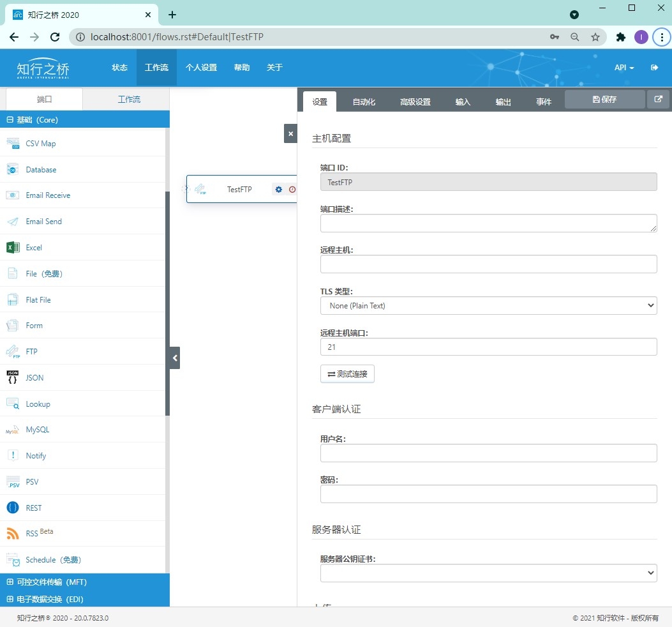672x627 pixels.
Task: Open the TLS 类型 dropdown
Action: tap(488, 305)
